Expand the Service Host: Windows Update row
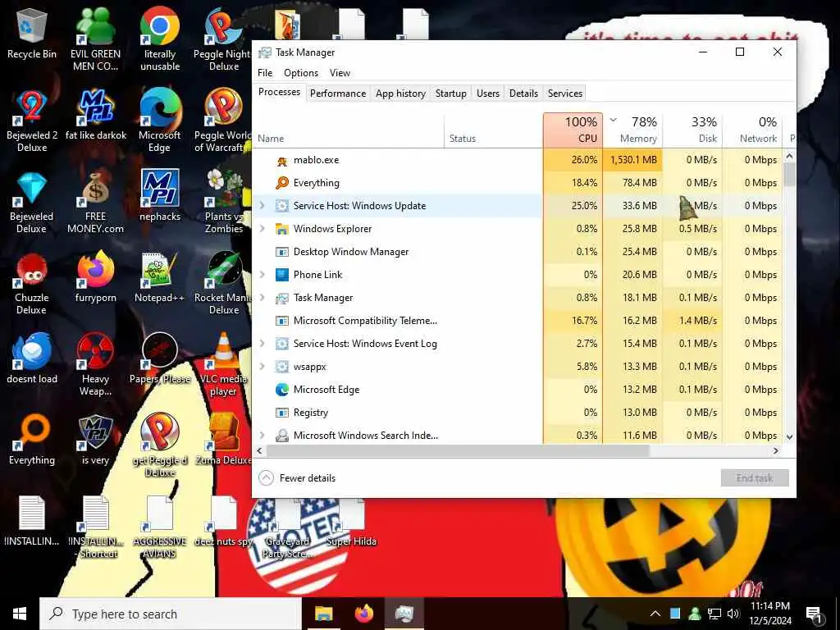Screen dimensions: 840x630 pos(262,206)
